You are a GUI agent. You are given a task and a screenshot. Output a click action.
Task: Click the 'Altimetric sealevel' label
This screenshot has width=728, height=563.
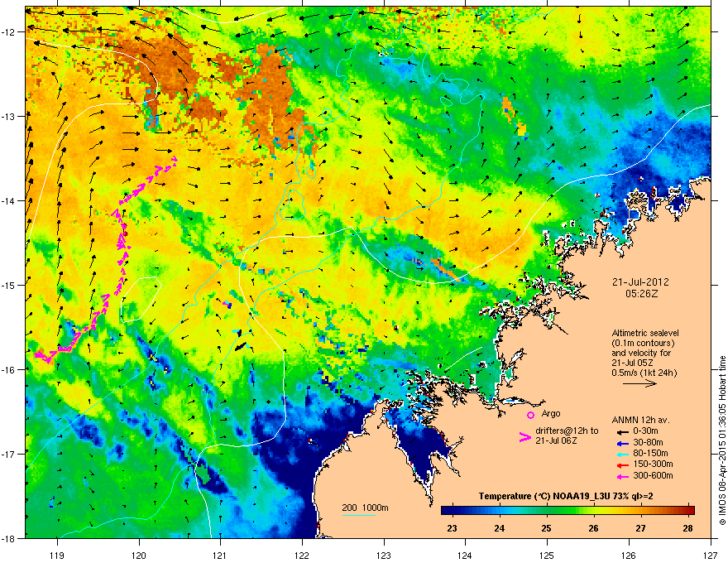pos(645,333)
